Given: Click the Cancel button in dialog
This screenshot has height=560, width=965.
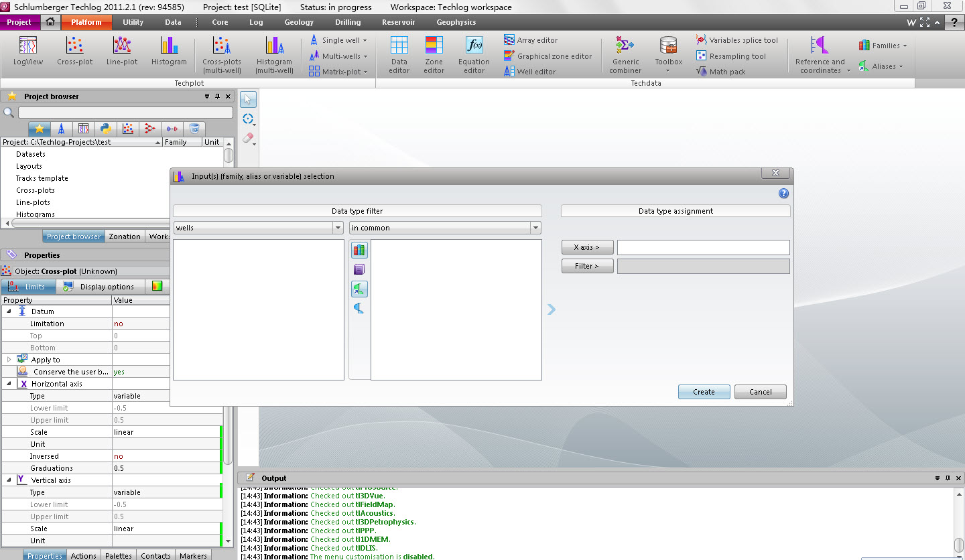Looking at the screenshot, I should coord(760,392).
